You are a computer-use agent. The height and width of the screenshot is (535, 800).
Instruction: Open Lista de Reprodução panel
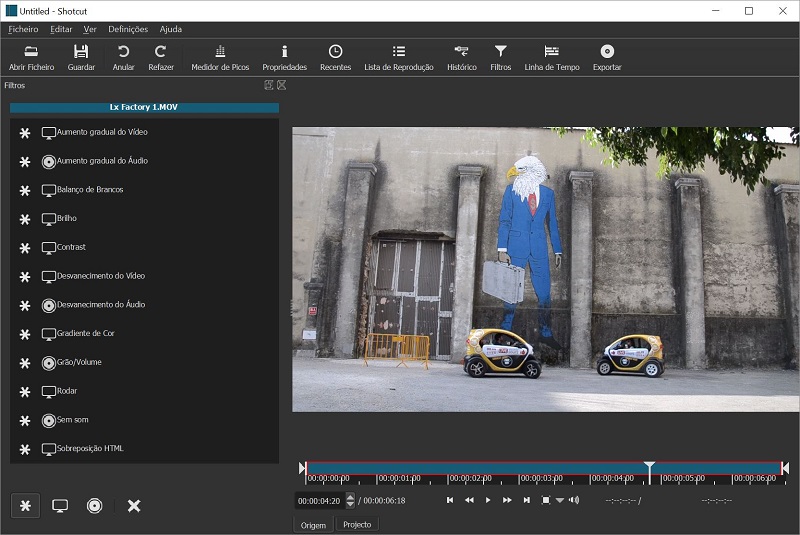coord(398,58)
